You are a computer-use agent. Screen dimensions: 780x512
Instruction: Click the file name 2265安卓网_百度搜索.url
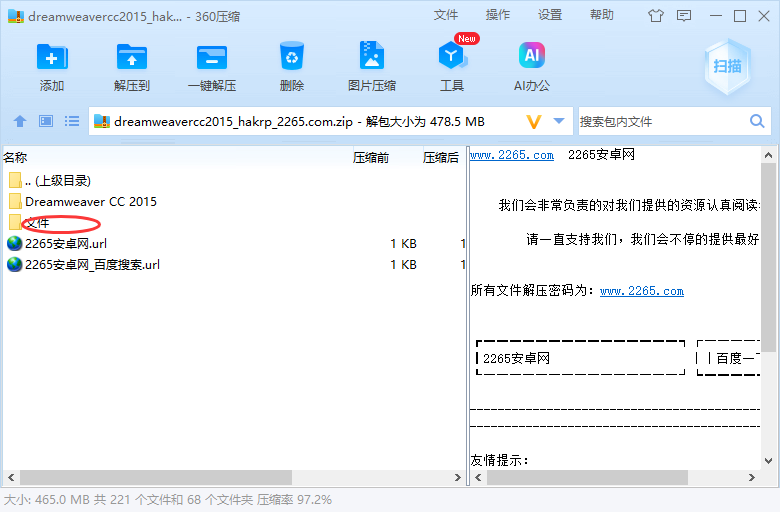93,264
